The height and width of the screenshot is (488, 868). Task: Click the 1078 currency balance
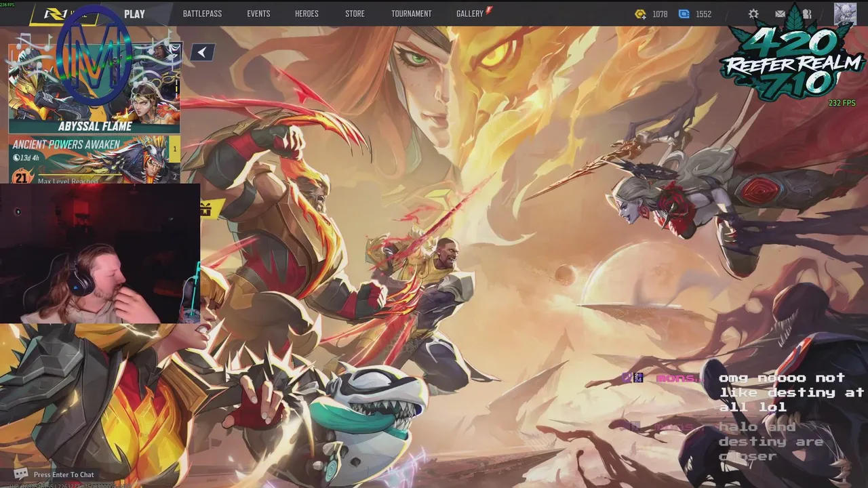point(660,14)
